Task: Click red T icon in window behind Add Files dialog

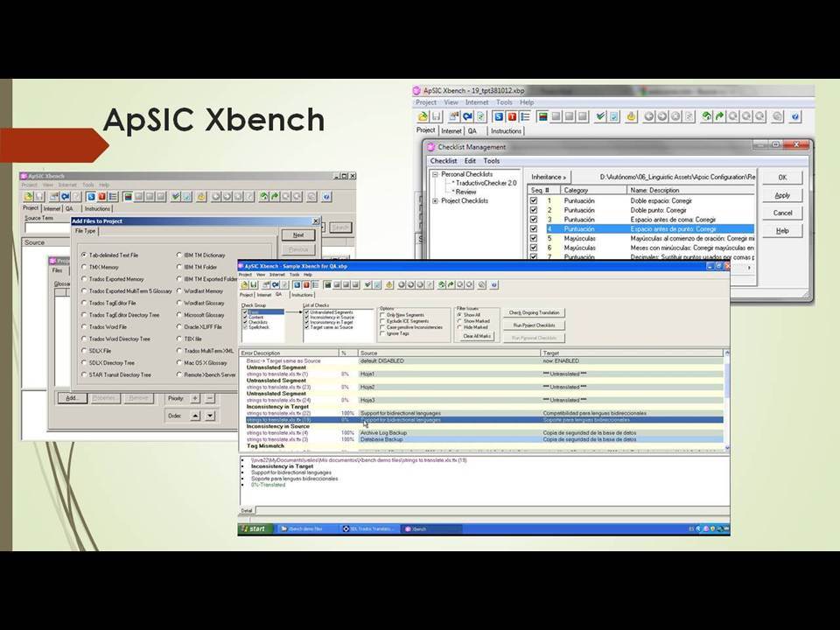Action: point(101,197)
